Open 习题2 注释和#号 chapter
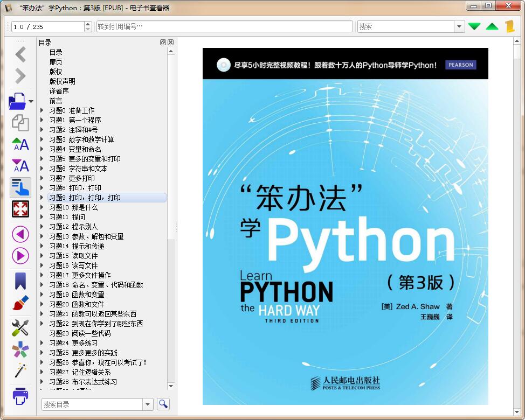 click(73, 129)
